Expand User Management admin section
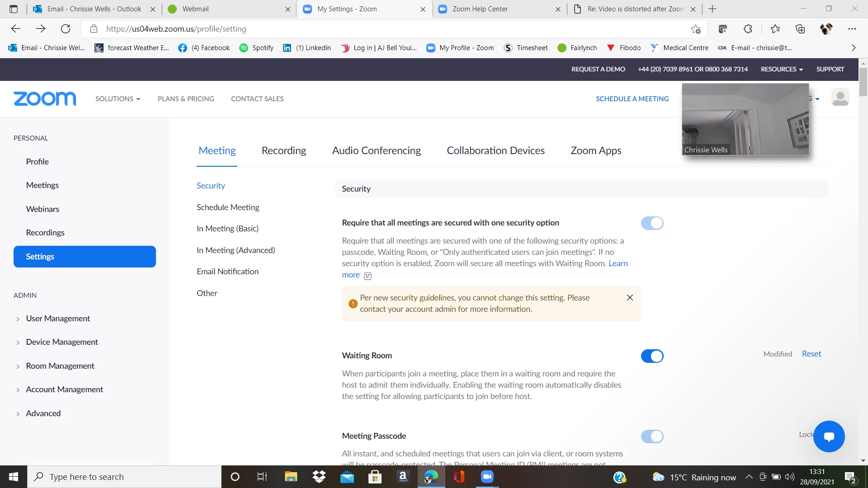The image size is (868, 488). point(58,319)
